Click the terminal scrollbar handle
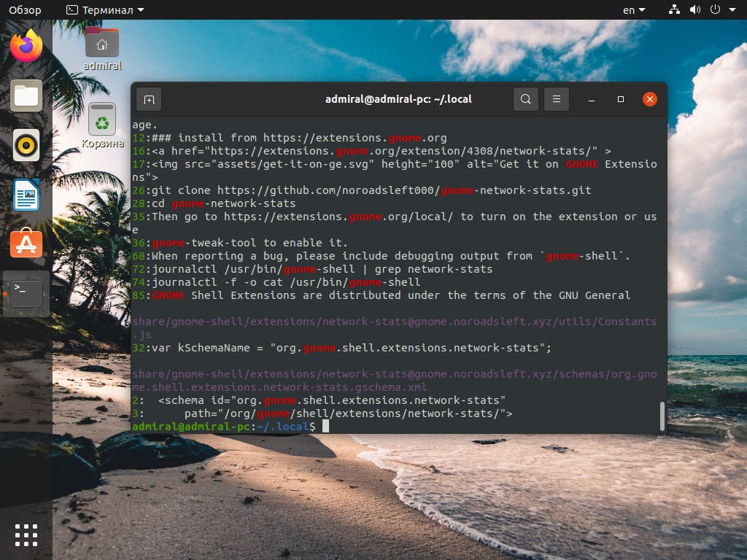Screen dimensions: 747x560 pos(662,416)
